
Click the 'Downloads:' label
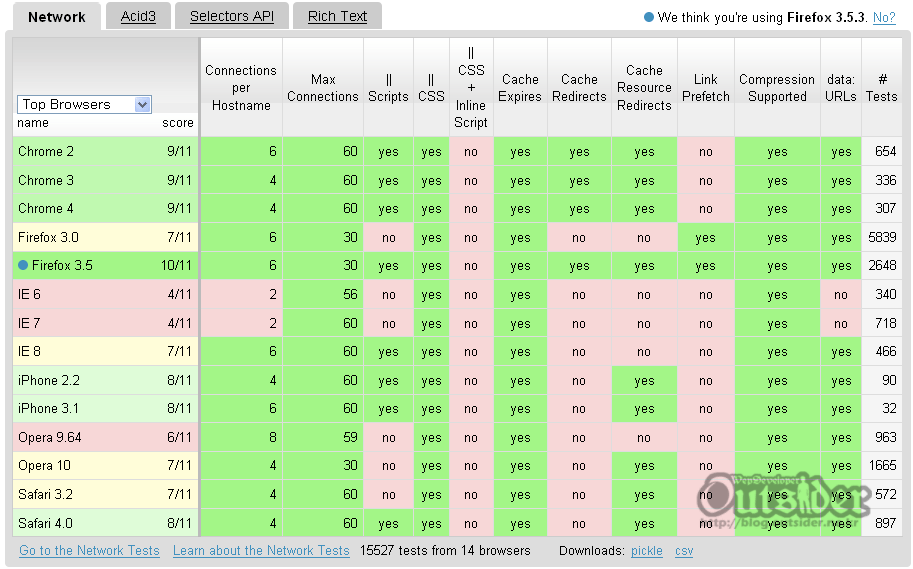[592, 551]
